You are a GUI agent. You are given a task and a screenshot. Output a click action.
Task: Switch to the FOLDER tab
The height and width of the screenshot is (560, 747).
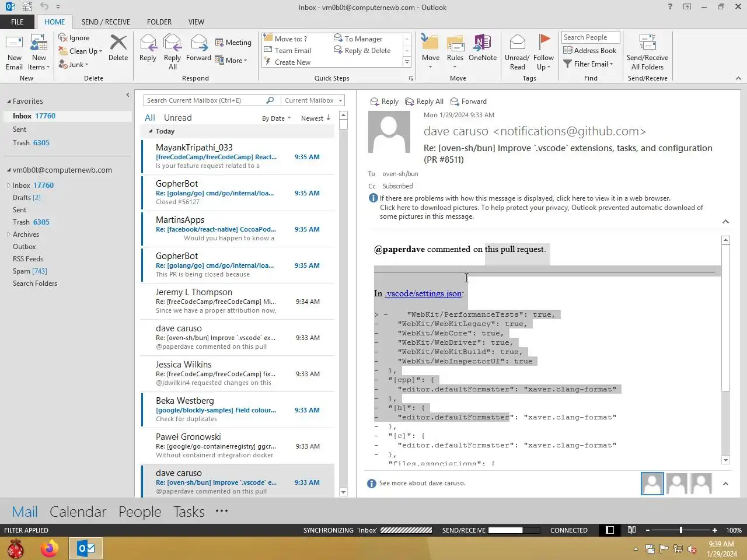159,22
